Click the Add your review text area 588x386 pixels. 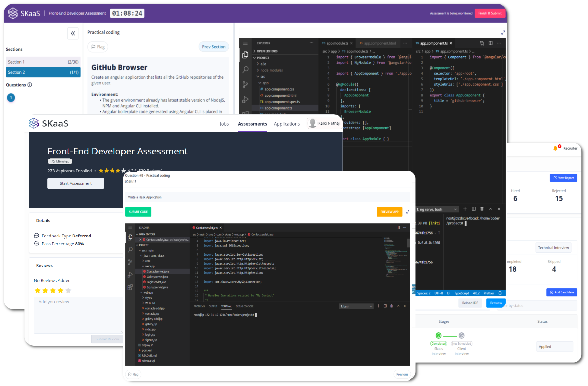coord(79,315)
